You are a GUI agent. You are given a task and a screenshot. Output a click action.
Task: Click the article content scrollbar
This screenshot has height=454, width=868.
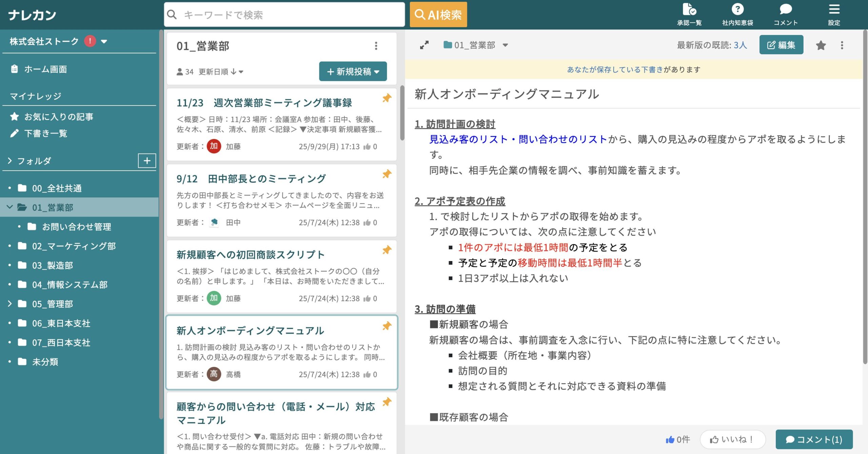(x=865, y=197)
